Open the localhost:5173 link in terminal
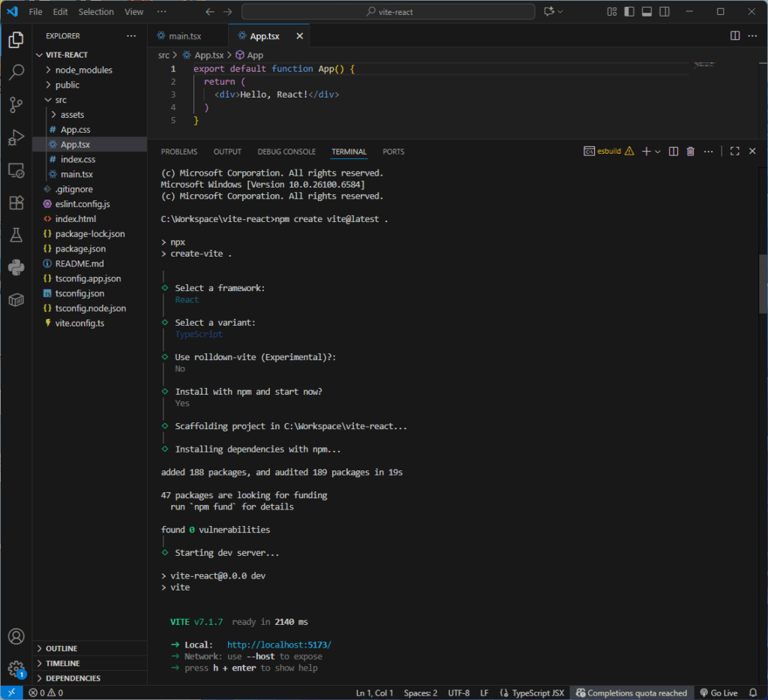The width and height of the screenshot is (768, 700). tap(278, 644)
